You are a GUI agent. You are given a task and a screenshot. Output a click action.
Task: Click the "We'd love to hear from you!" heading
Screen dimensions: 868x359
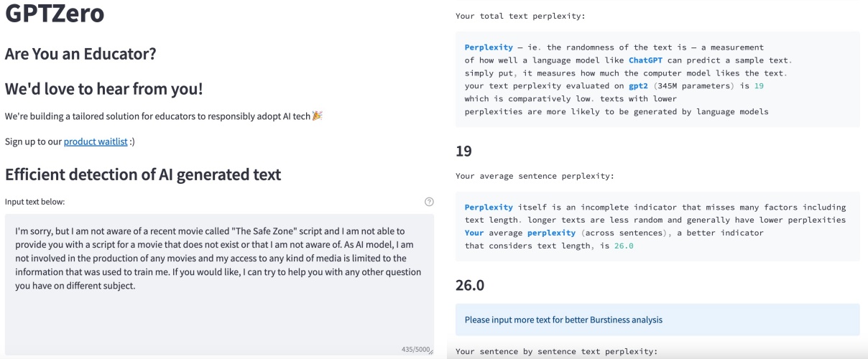click(x=103, y=89)
